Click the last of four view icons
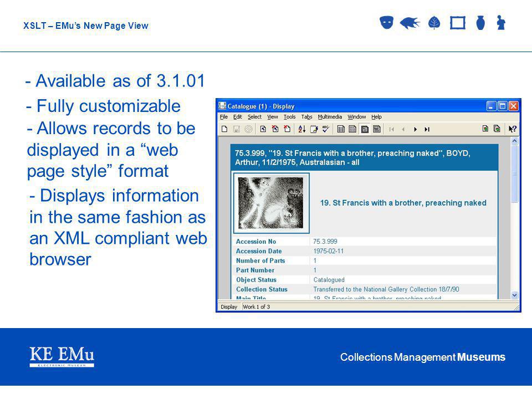This screenshot has width=532, height=399. tap(377, 129)
